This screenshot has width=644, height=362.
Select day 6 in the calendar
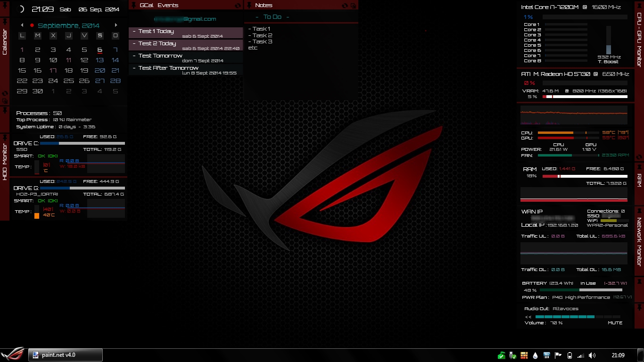(100, 50)
